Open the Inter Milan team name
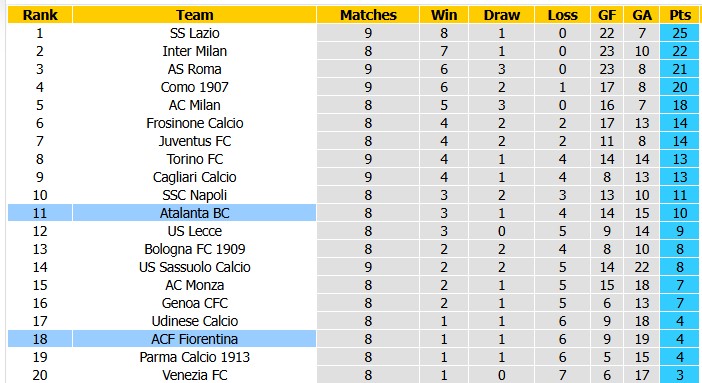The height and width of the screenshot is (383, 702). coord(194,51)
